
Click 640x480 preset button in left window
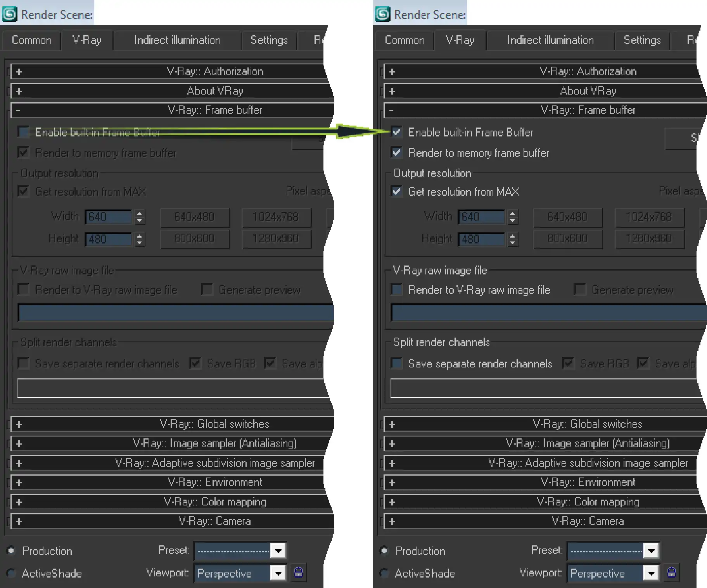pyautogui.click(x=195, y=217)
